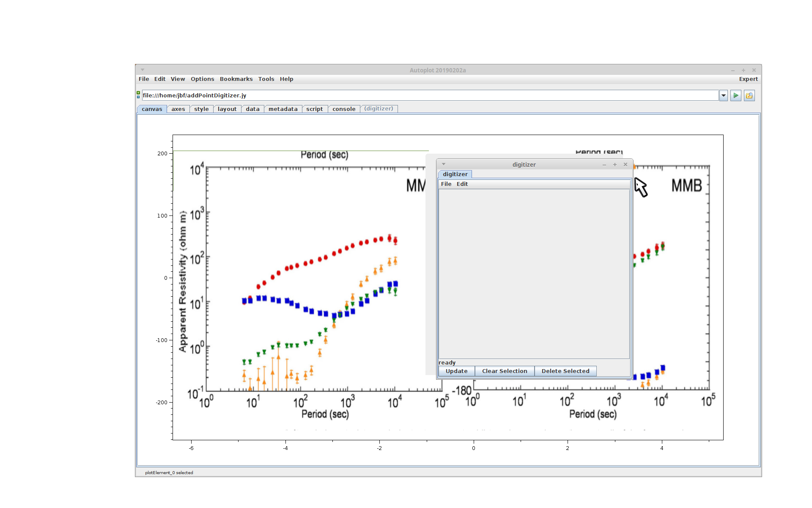The width and height of the screenshot is (812, 508).
Task: Minimize the digitizer window
Action: tap(604, 165)
